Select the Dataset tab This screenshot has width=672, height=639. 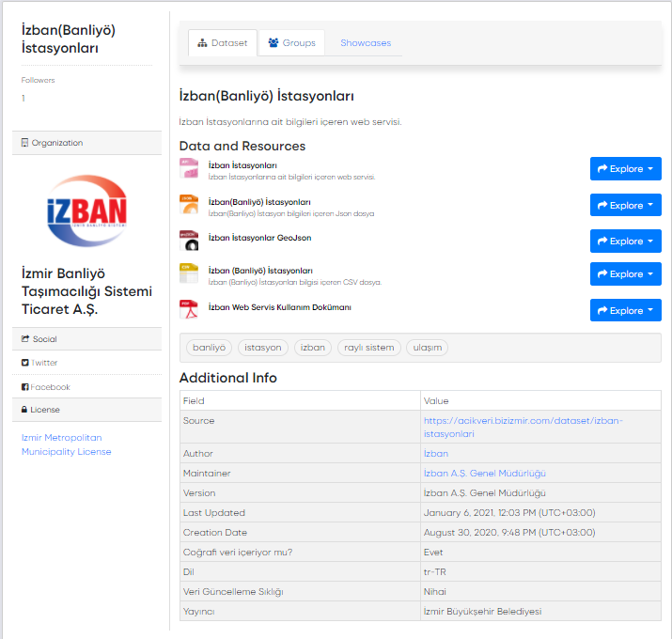223,43
